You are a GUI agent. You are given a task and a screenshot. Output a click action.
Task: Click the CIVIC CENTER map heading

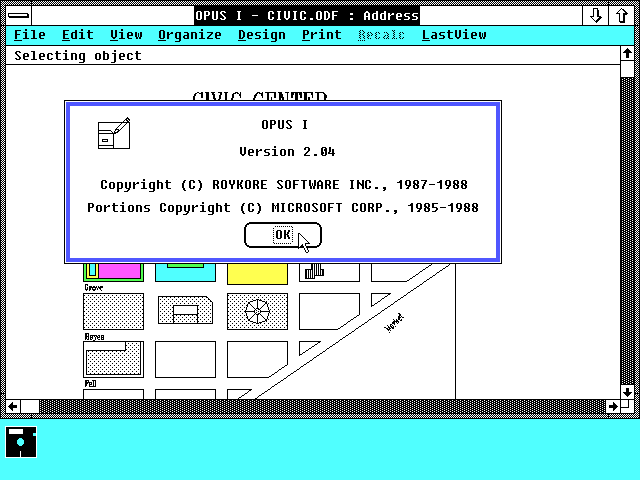(x=260, y=96)
